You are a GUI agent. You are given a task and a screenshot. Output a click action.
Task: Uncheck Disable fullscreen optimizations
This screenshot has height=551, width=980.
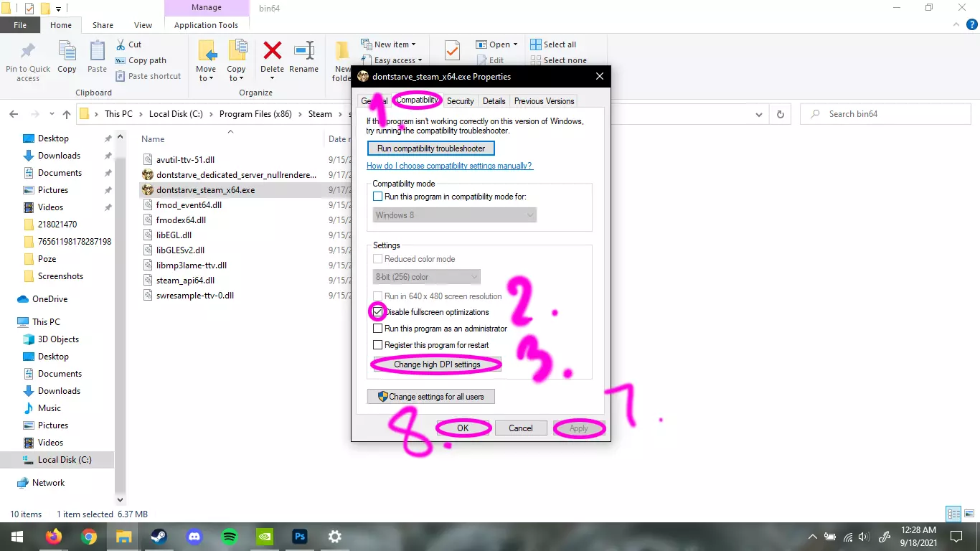click(378, 312)
